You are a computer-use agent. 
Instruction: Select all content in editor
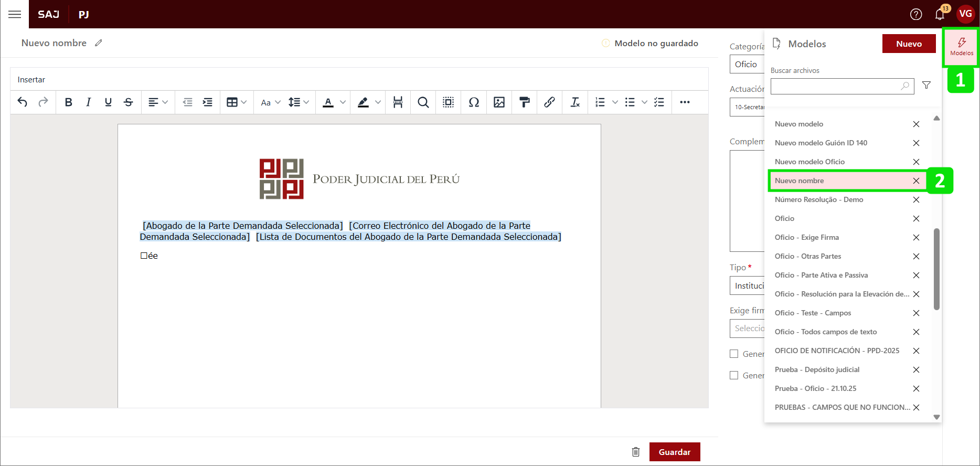click(x=448, y=102)
